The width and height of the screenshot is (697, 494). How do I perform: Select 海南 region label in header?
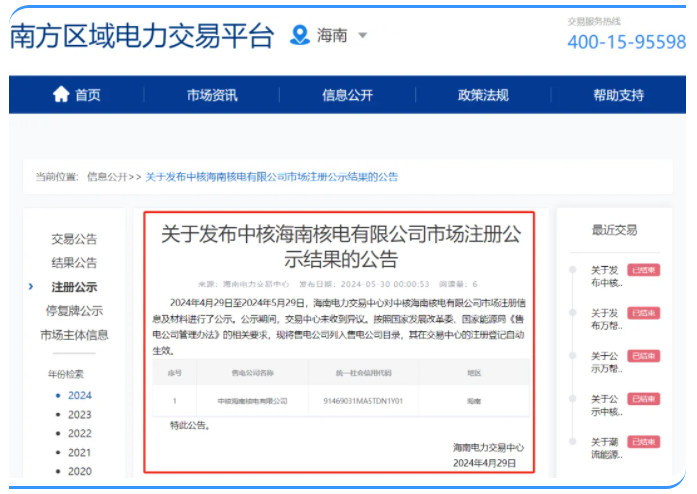(332, 35)
